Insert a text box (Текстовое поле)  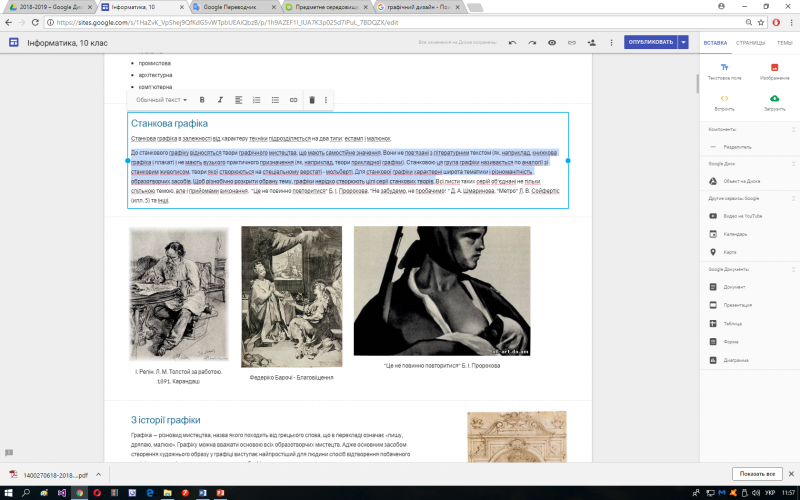point(724,71)
